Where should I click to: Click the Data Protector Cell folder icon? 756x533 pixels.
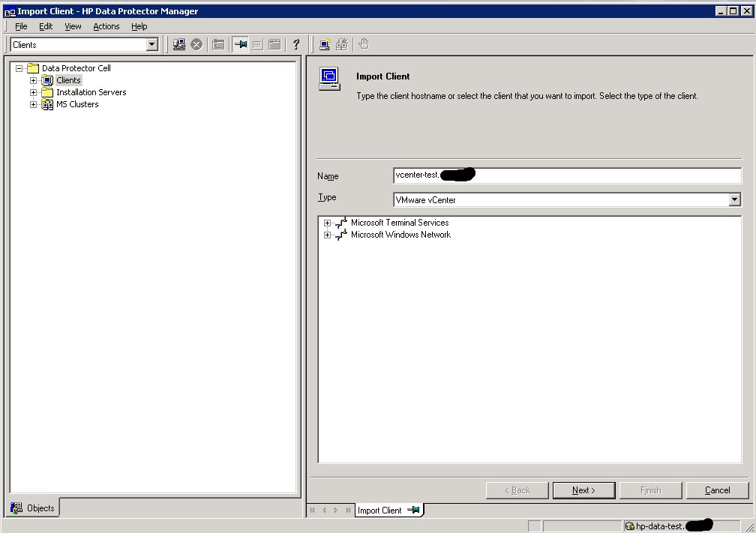[x=33, y=68]
